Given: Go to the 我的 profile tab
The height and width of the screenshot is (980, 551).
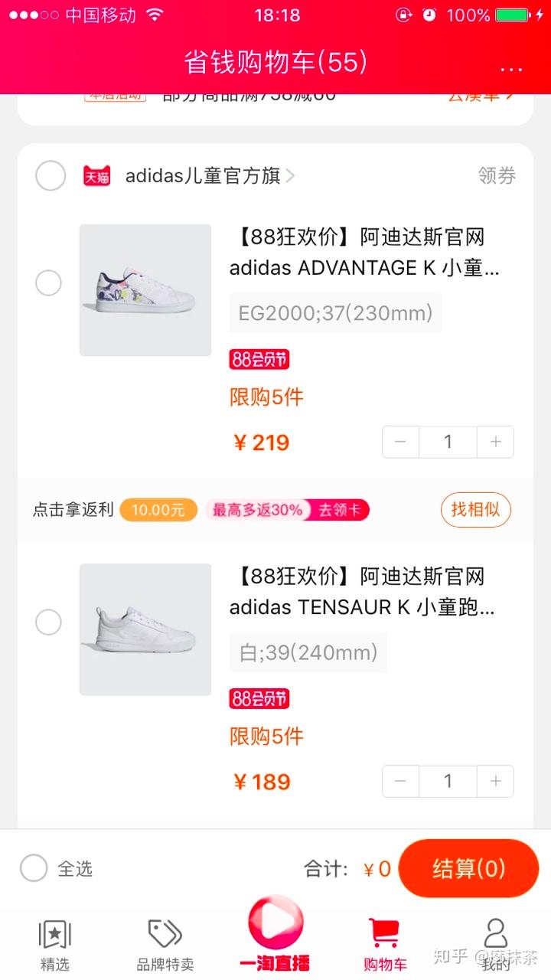Looking at the screenshot, I should tap(496, 945).
